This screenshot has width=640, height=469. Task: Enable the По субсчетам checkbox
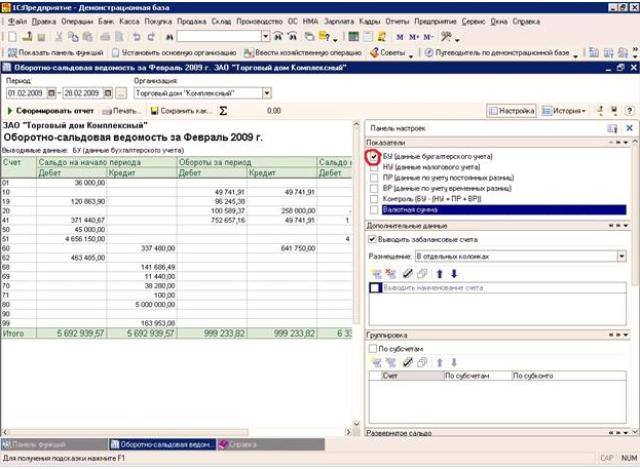pyautogui.click(x=372, y=349)
